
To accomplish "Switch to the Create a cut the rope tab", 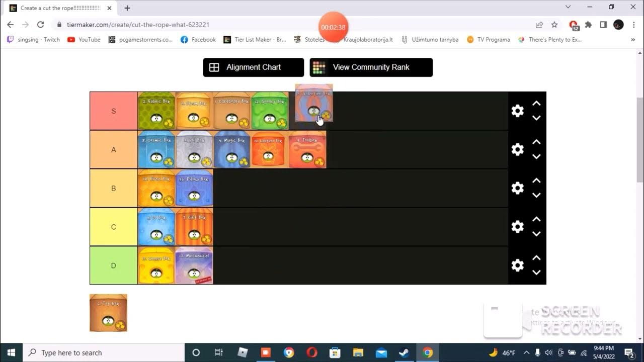I will (60, 8).
